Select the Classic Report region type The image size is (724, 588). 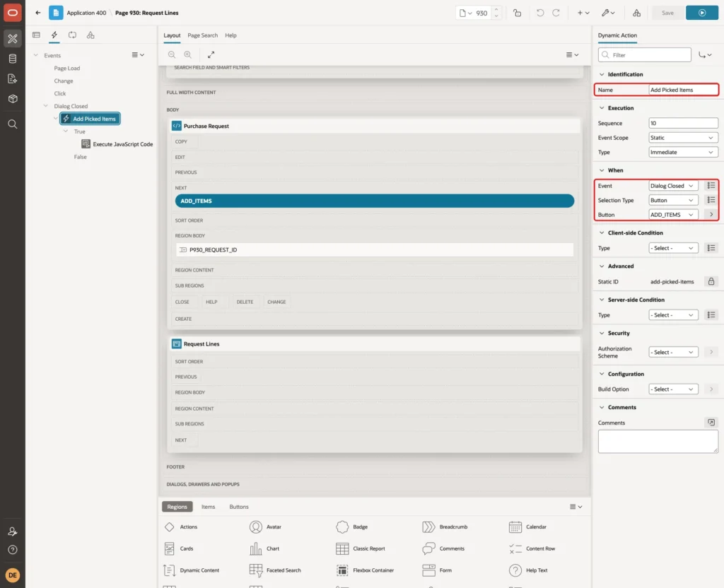click(361, 548)
